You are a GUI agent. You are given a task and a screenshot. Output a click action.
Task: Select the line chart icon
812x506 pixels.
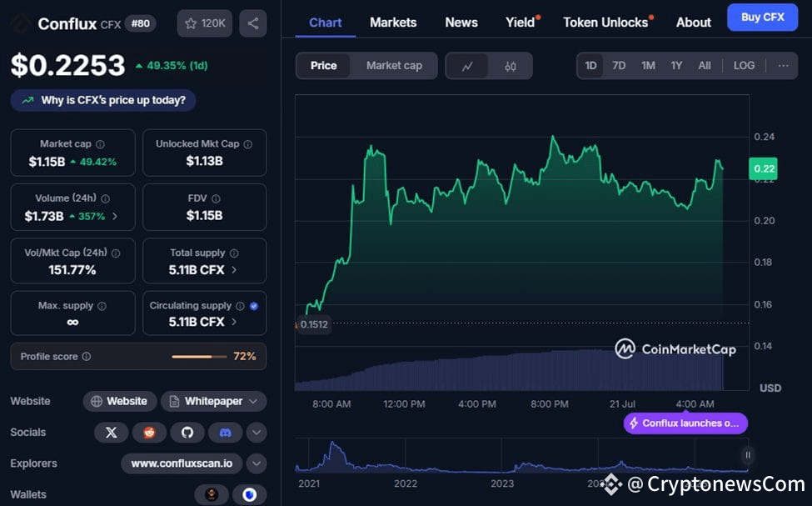(x=467, y=66)
